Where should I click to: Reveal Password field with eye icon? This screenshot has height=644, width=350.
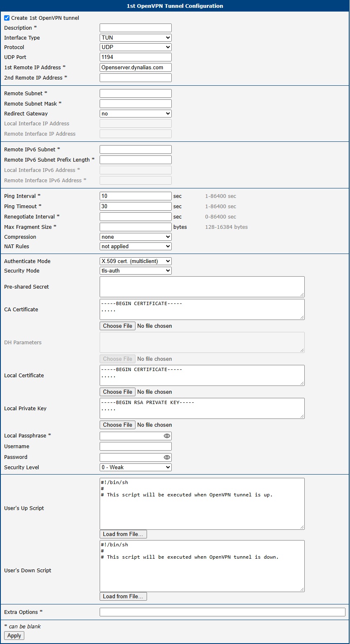[x=167, y=457]
